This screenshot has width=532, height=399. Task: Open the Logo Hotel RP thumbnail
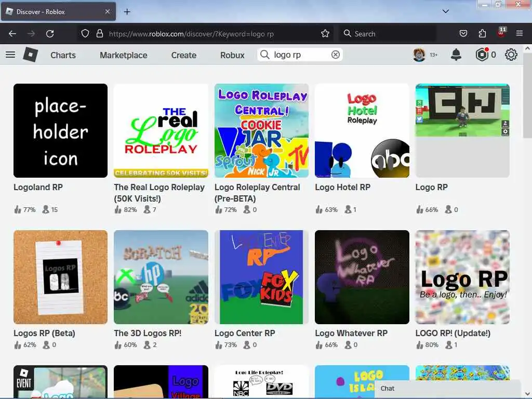point(362,130)
